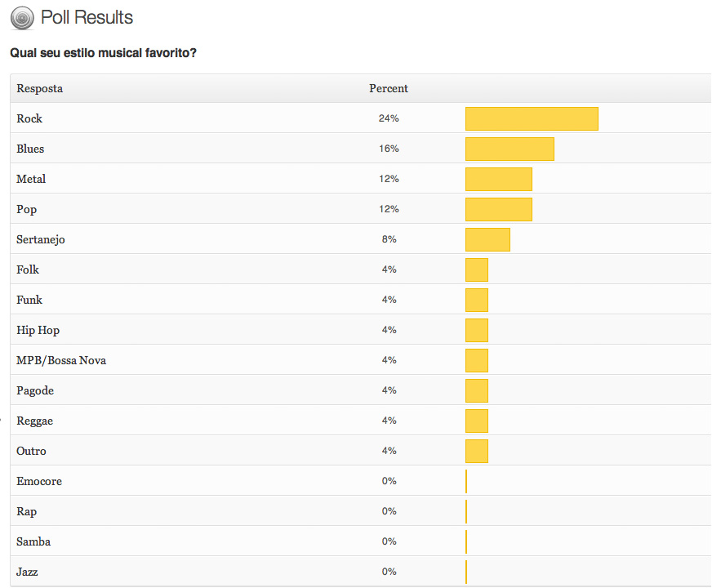
Task: Select the Jazz answer label
Action: coord(27,572)
